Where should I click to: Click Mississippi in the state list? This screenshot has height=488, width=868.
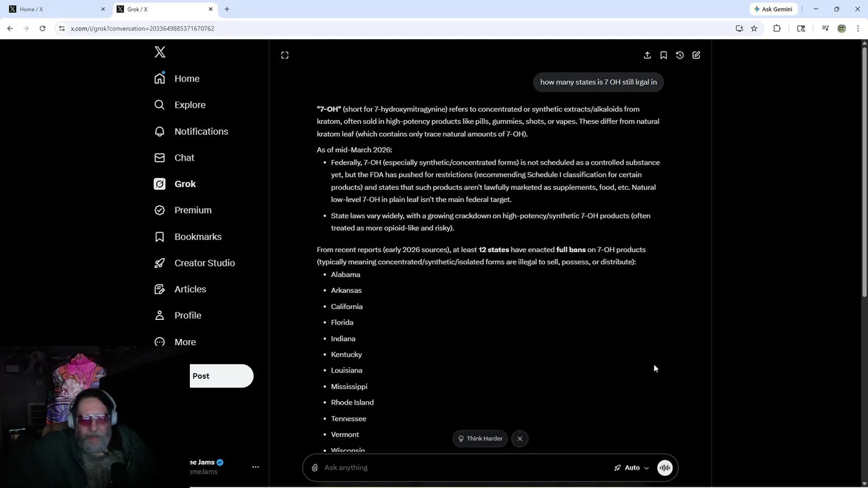click(x=349, y=386)
